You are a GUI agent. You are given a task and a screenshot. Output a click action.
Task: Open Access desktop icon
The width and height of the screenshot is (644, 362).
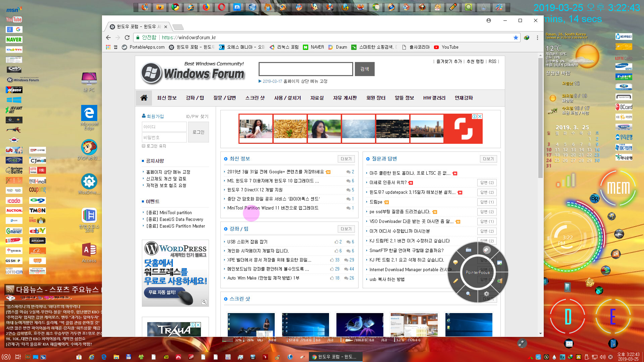89,253
